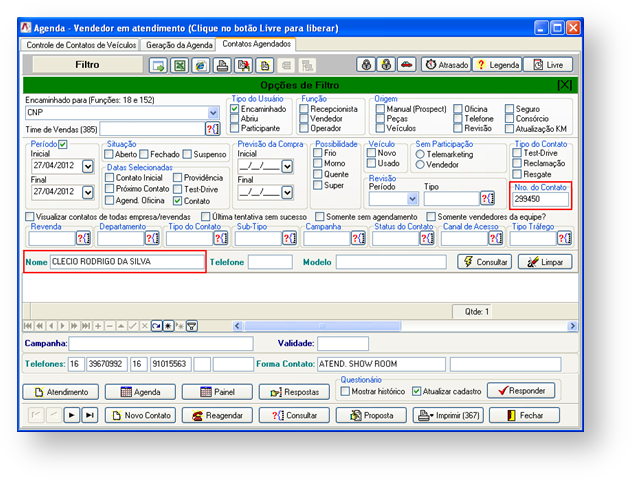Click the horizontal grid scrollbar thumb
Screen dimensions: 632x480
(x=322, y=326)
